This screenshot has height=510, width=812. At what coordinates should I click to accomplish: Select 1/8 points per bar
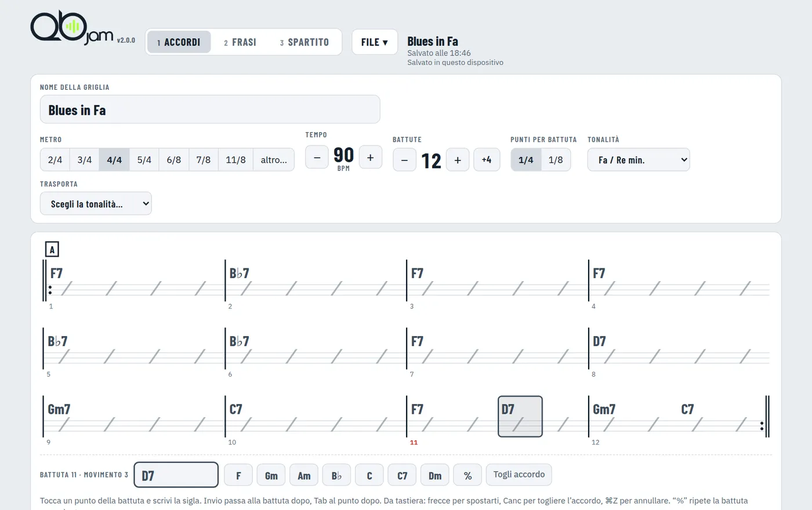(556, 160)
